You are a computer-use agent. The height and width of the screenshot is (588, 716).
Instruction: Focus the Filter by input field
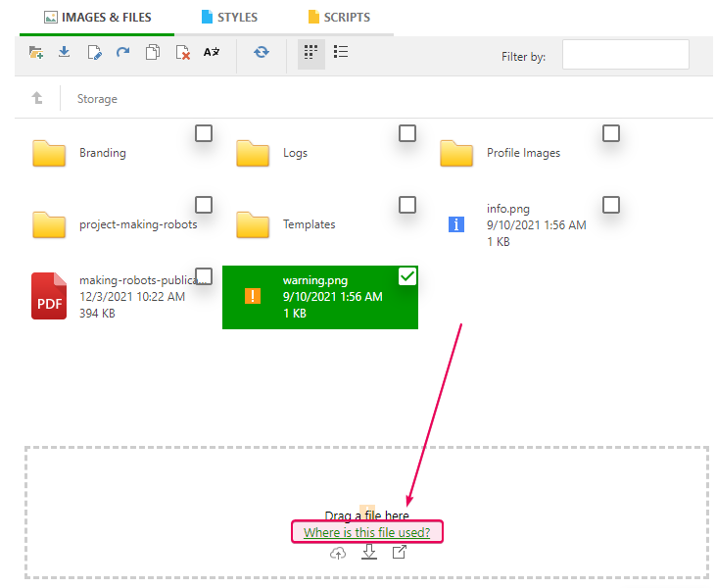(626, 54)
